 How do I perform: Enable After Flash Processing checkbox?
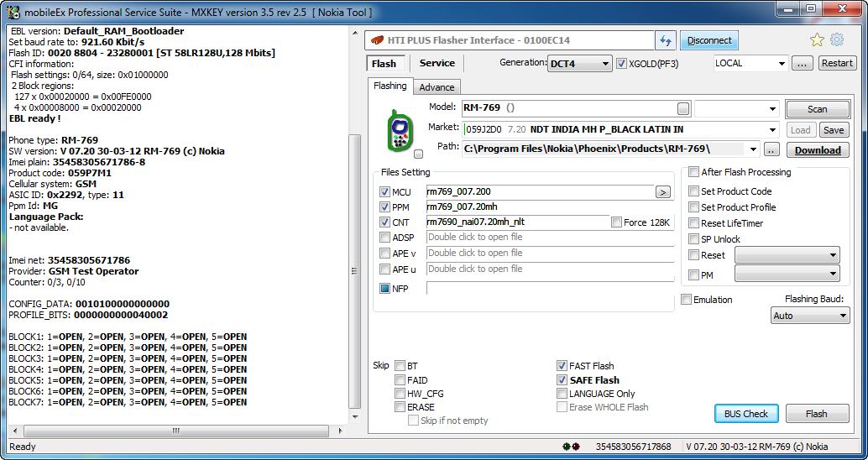693,172
